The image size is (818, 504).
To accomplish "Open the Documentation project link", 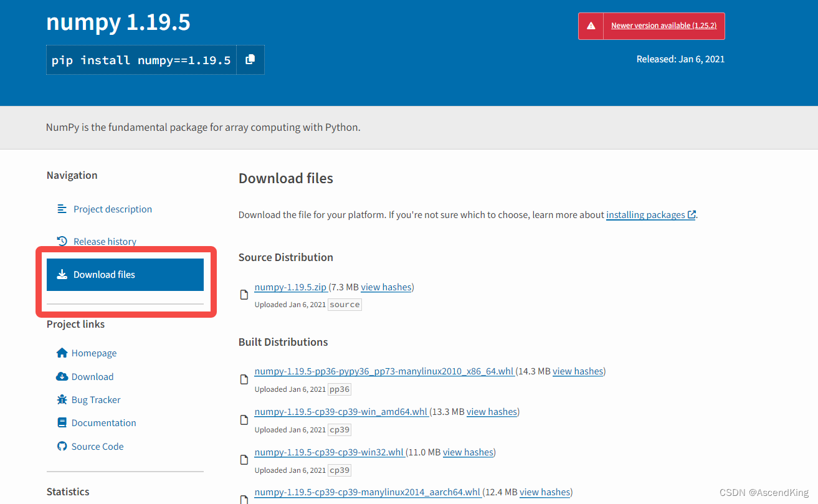I will (103, 423).
